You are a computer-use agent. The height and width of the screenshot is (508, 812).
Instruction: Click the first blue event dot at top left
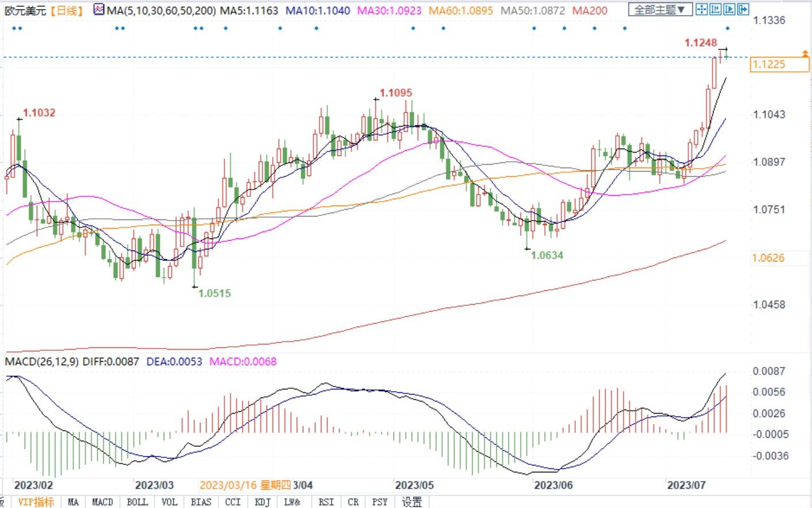(14, 28)
